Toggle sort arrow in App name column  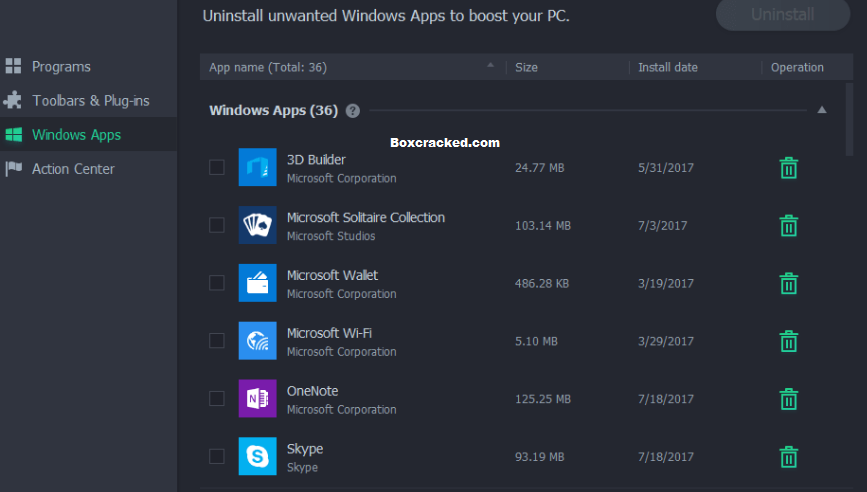pos(490,65)
